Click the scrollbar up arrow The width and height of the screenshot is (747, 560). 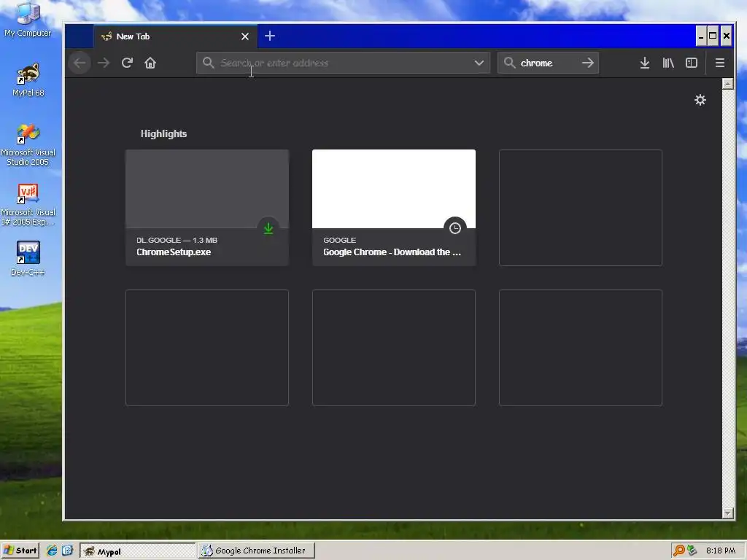point(727,85)
